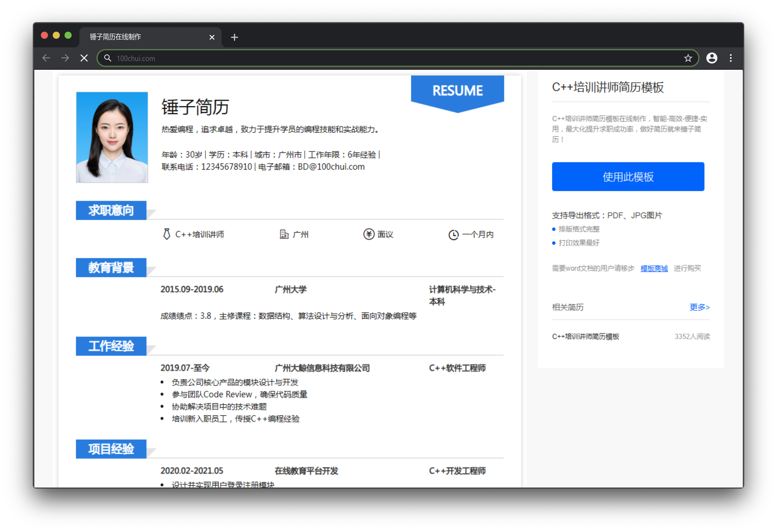
Task: Open the browser profile avatar
Action: (x=712, y=58)
